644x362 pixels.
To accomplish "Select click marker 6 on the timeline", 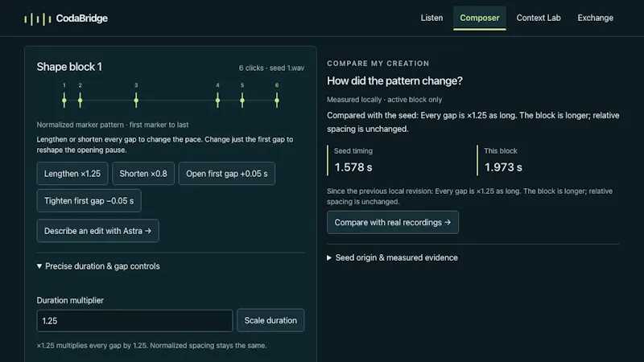I will (x=277, y=100).
